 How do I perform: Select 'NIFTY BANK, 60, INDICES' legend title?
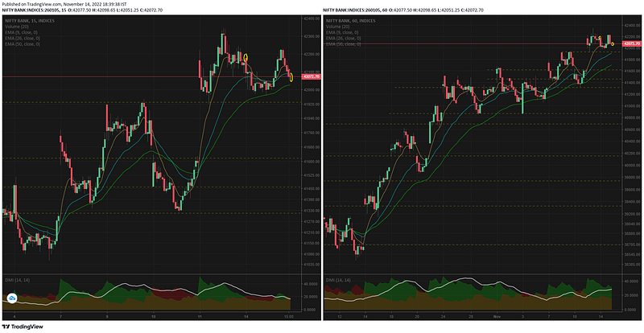tap(351, 21)
